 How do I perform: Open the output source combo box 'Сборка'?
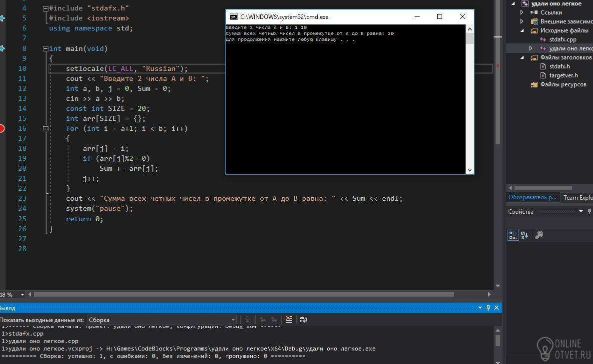pos(162,320)
